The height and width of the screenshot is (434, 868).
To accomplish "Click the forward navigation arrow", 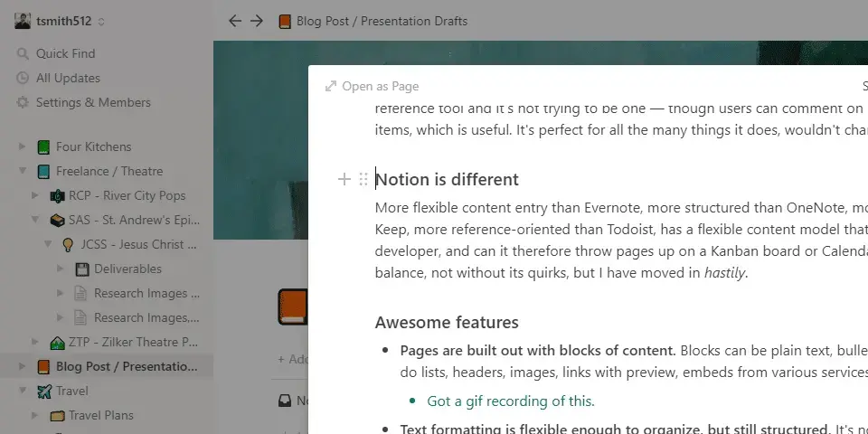I will click(257, 21).
